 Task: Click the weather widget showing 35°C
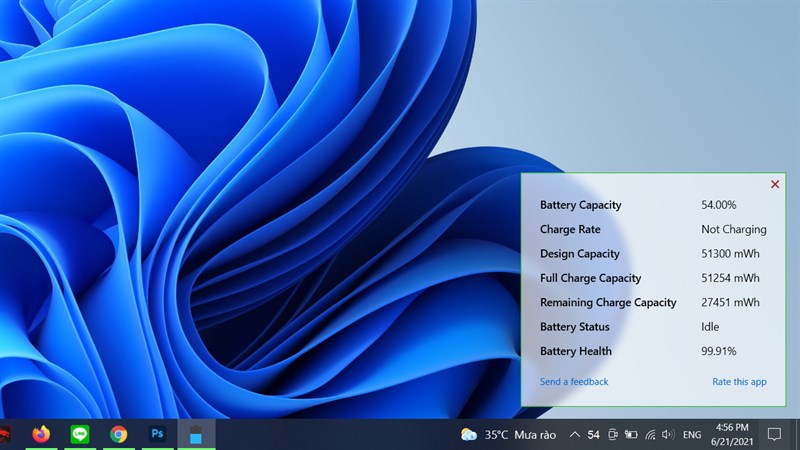[507, 435]
